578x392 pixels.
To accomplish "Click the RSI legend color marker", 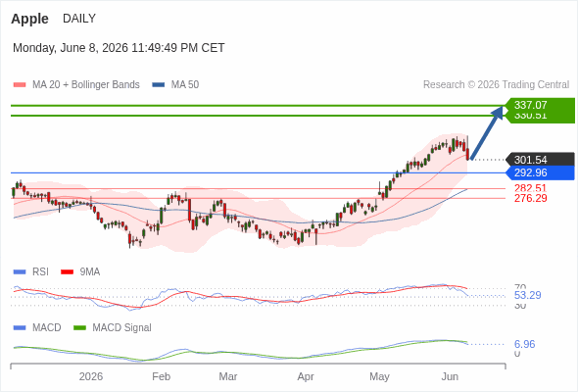I will point(20,272).
